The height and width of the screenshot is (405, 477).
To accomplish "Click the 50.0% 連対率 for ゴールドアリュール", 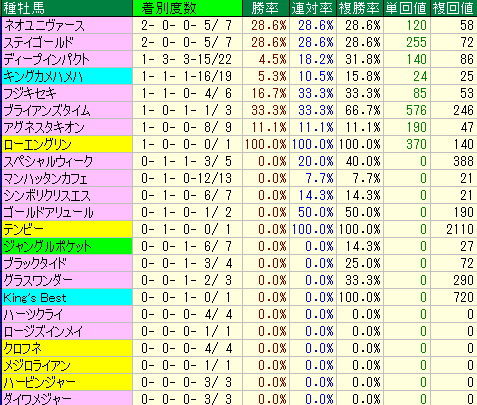I will click(316, 213).
